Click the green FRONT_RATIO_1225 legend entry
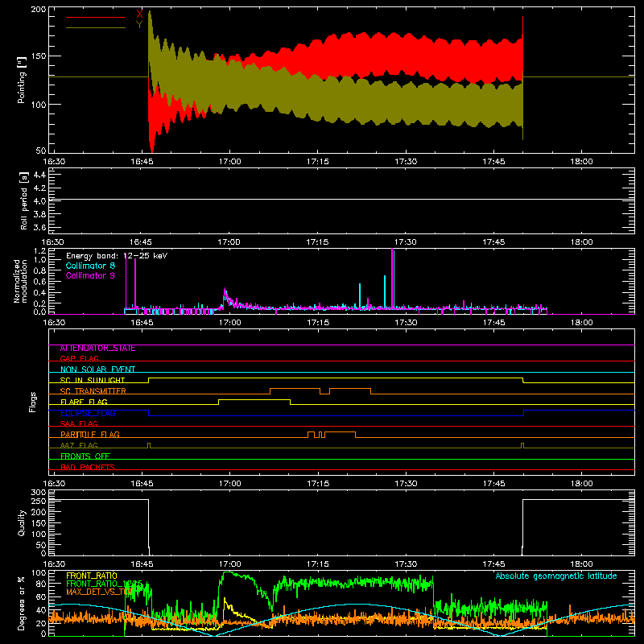 105,584
